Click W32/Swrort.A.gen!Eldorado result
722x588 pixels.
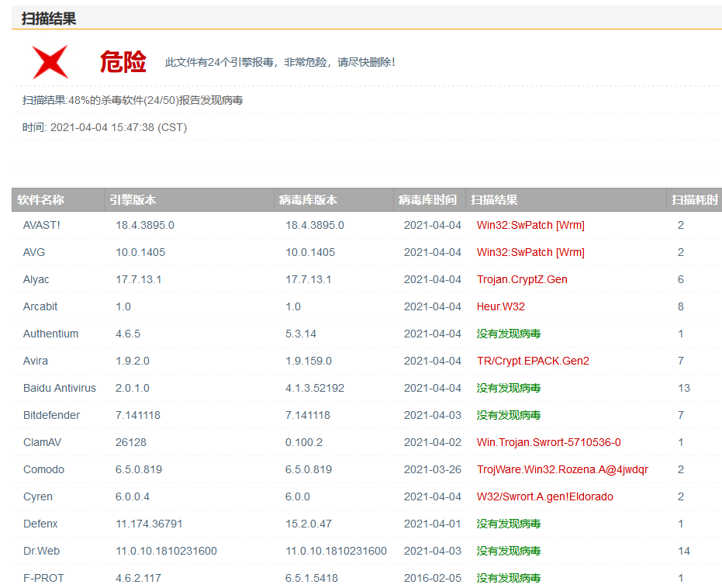[545, 496]
